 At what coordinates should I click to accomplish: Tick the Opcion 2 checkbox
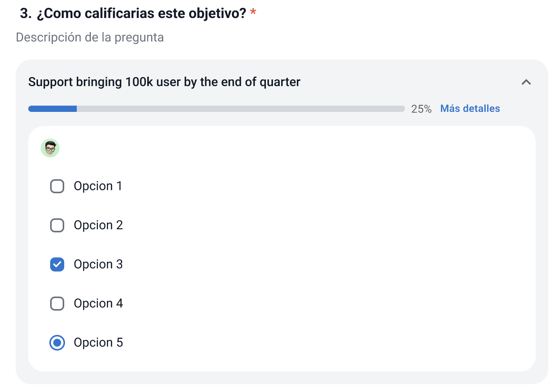tap(57, 225)
